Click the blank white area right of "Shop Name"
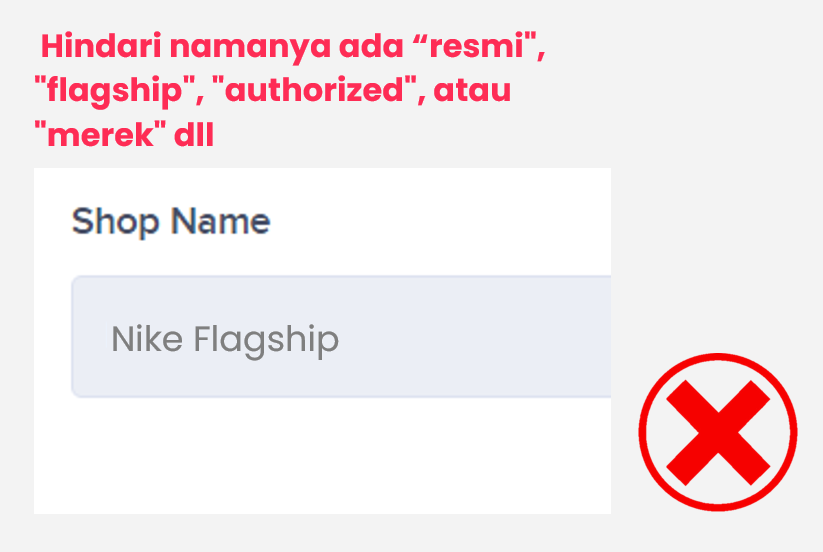Screen dimensions: 823x552 (450, 221)
